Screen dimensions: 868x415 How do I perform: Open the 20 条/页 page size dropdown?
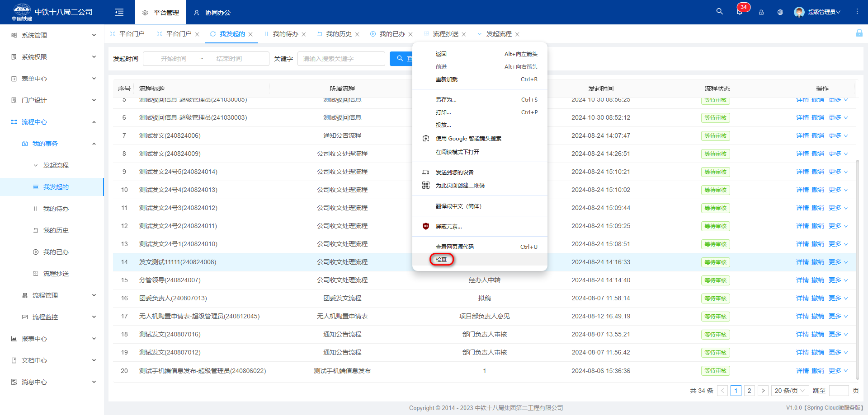[790, 391]
